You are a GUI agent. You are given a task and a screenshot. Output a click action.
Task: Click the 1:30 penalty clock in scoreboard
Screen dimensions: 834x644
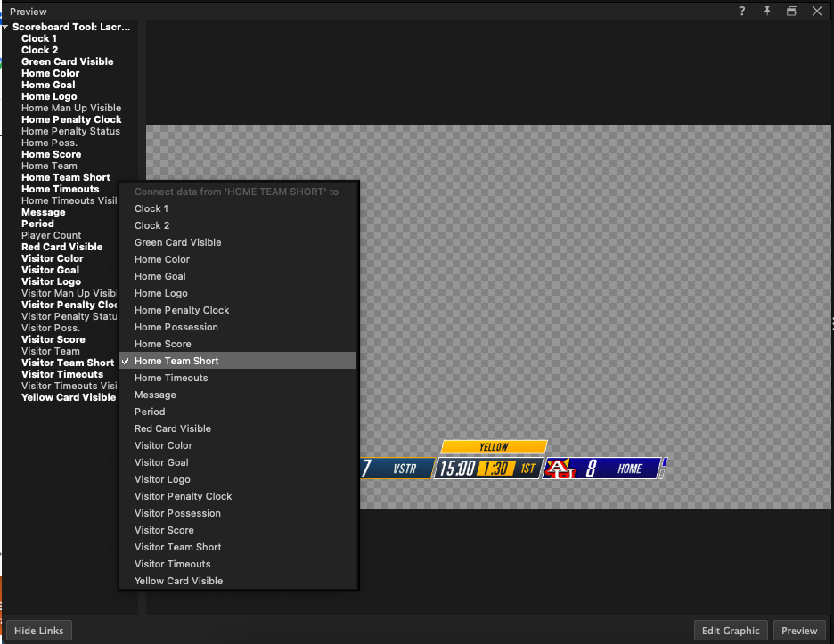coord(495,469)
